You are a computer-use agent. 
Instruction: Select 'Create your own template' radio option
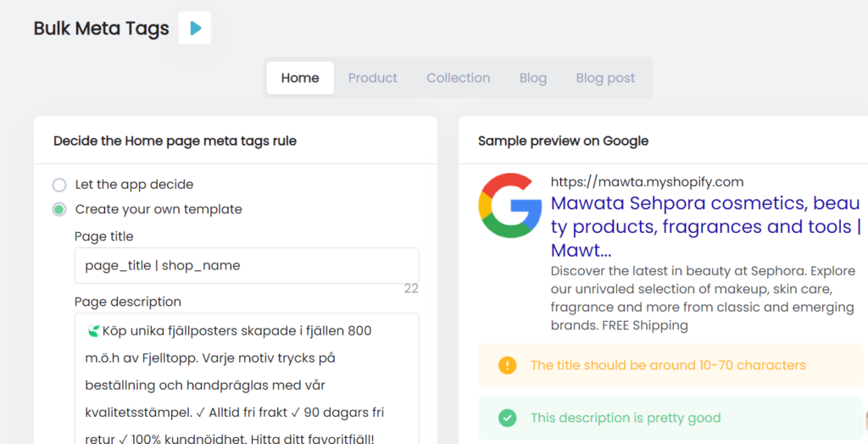[59, 209]
